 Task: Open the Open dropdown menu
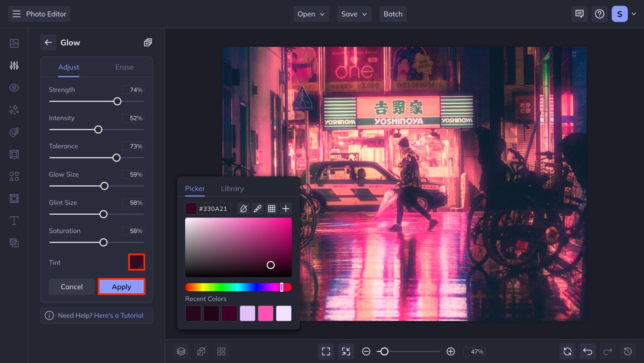(311, 14)
